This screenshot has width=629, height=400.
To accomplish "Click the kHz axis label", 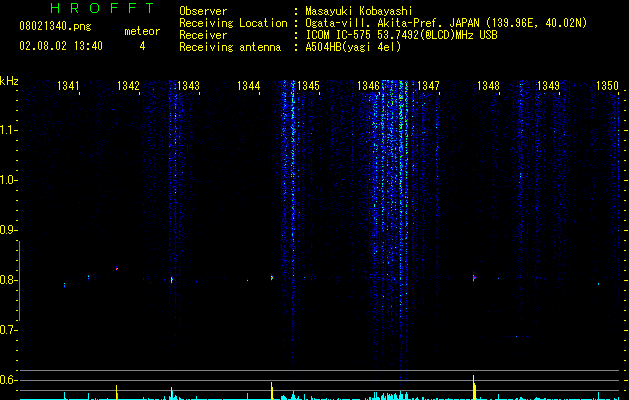I will (x=9, y=81).
